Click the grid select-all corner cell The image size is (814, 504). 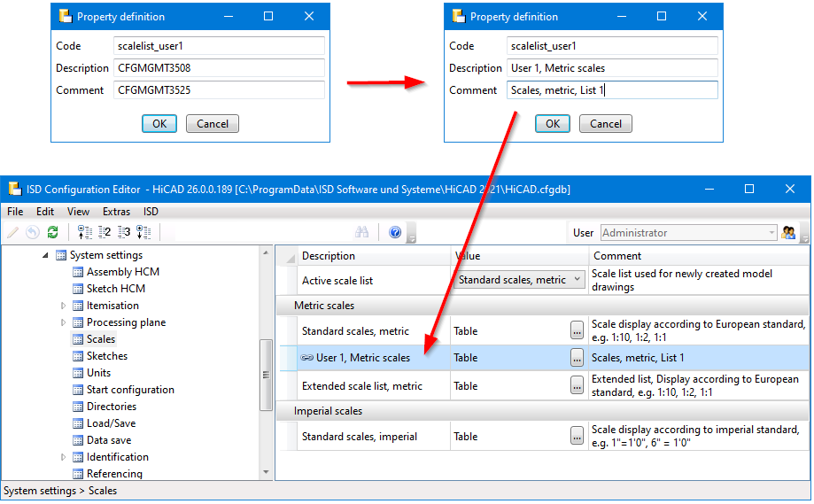click(287, 256)
